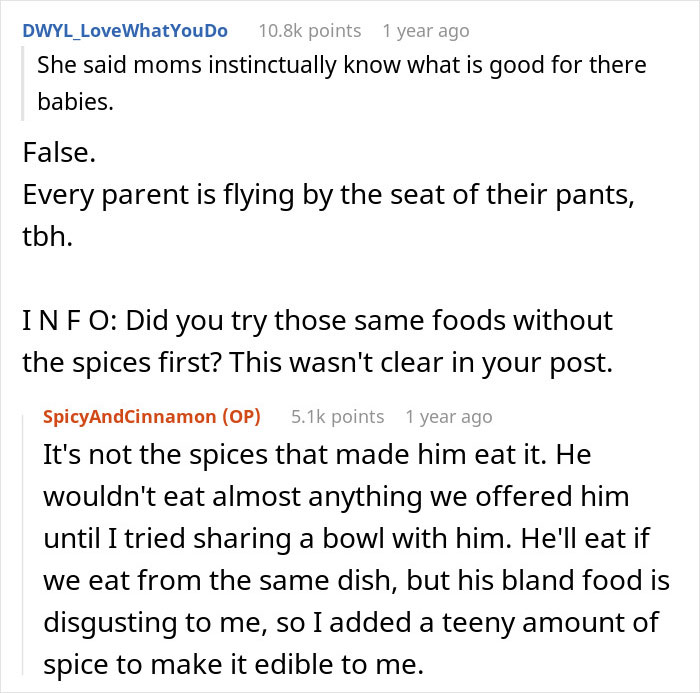The width and height of the screenshot is (700, 693).
Task: Click the gray vertical bar beside the quote
Action: click(26, 83)
